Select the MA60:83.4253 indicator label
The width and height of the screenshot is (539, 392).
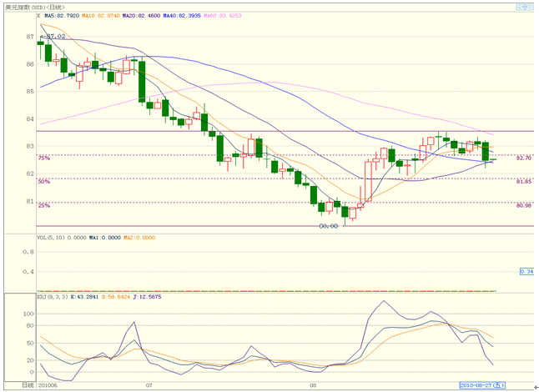(223, 16)
